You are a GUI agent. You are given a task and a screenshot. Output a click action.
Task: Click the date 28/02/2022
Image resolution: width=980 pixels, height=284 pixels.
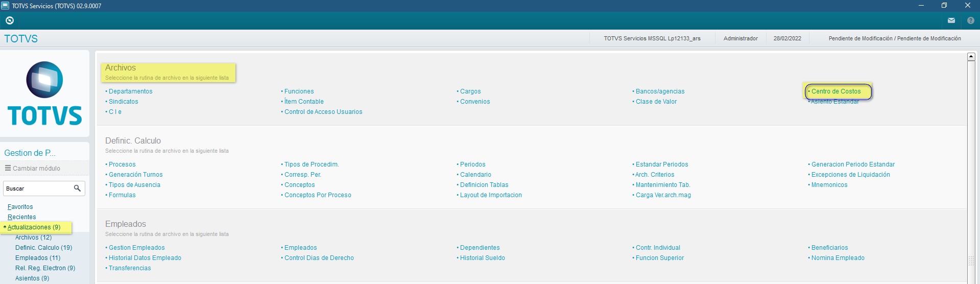(787, 38)
